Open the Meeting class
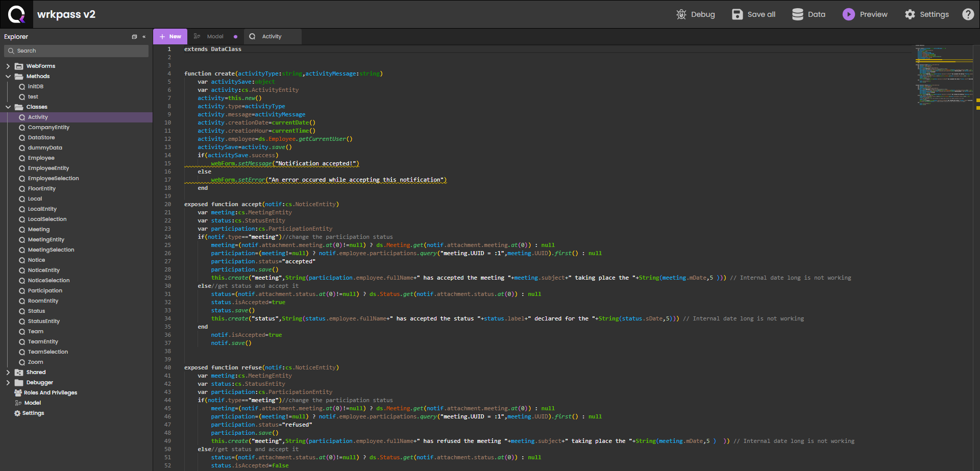 (x=38, y=230)
